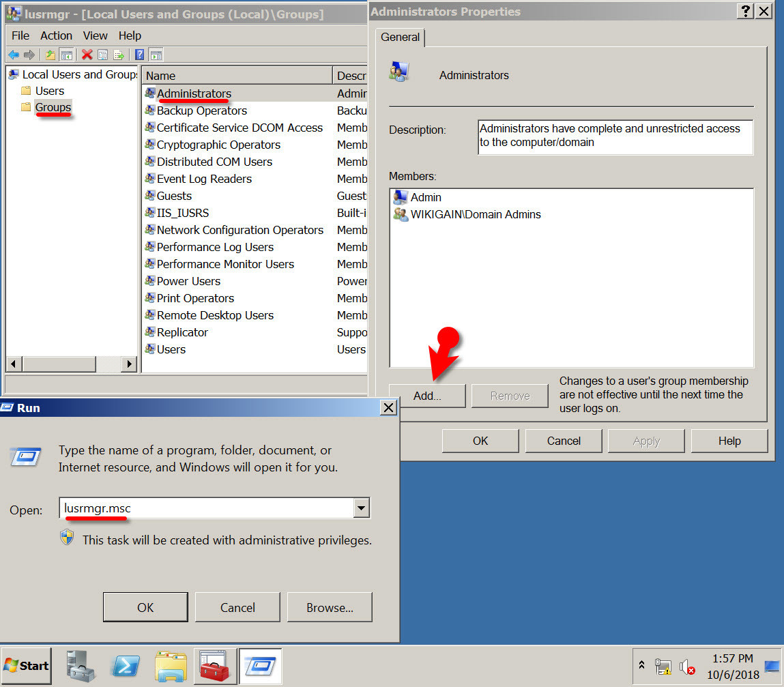
Task: Launch PowerShell from the taskbar
Action: point(126,666)
